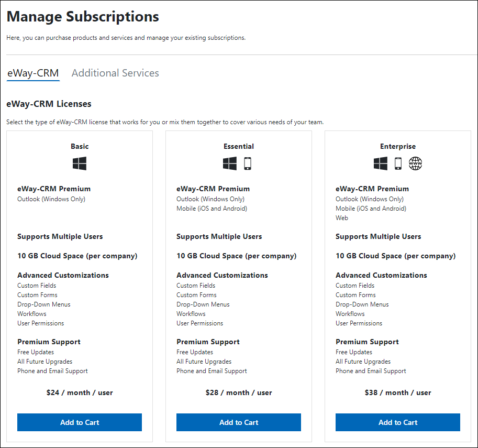Click the mobile phone icon under Enterprise
This screenshot has width=478, height=448.
click(398, 163)
